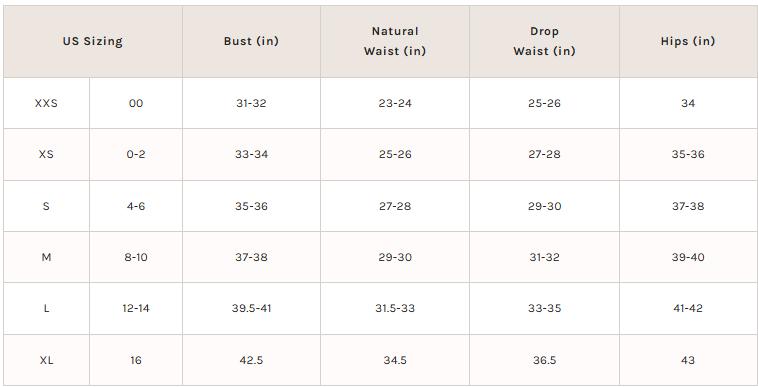Click the Drop Waist (in) header
The image size is (758, 387).
[544, 41]
